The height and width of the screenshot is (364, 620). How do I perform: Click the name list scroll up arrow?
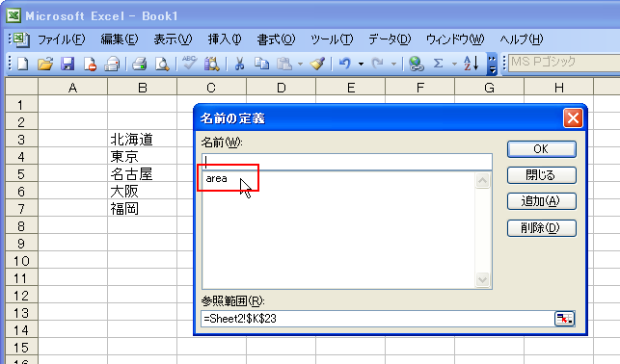pos(482,181)
